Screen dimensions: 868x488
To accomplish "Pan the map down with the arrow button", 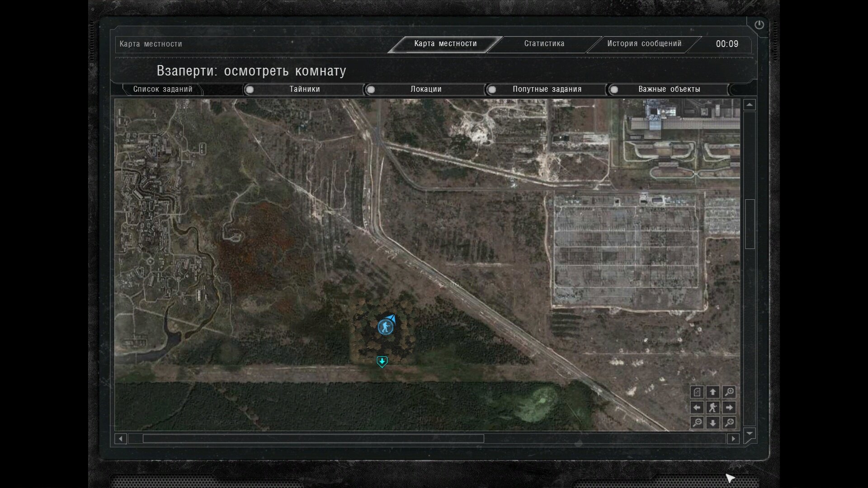I will coord(713,423).
